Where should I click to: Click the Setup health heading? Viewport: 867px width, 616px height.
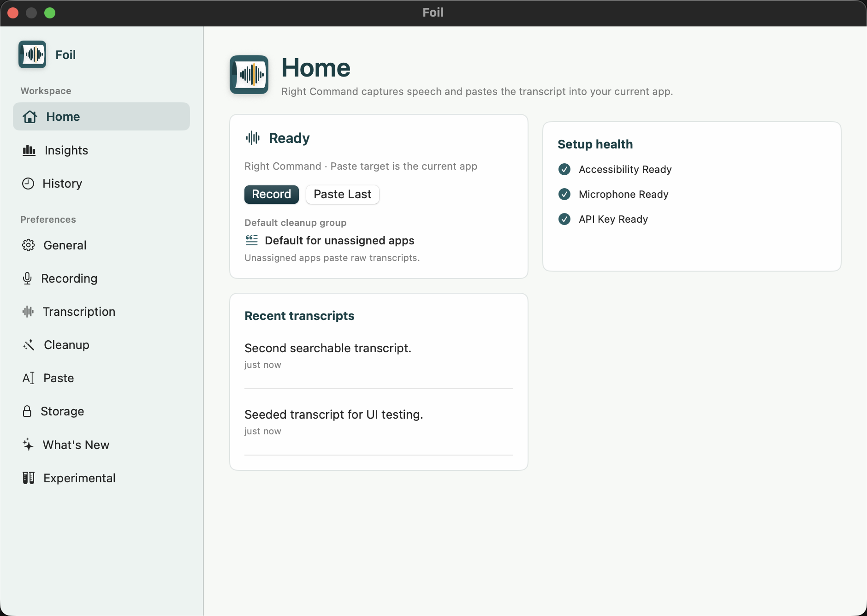(595, 144)
